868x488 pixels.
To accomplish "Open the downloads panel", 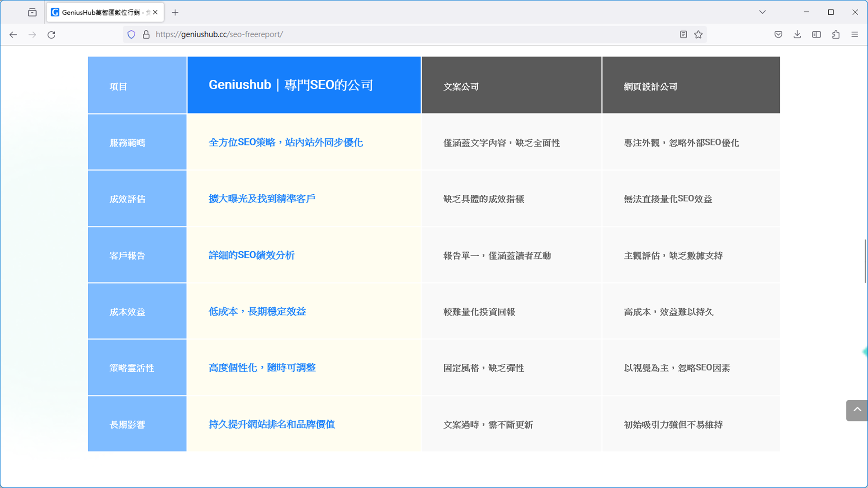I will click(x=797, y=34).
